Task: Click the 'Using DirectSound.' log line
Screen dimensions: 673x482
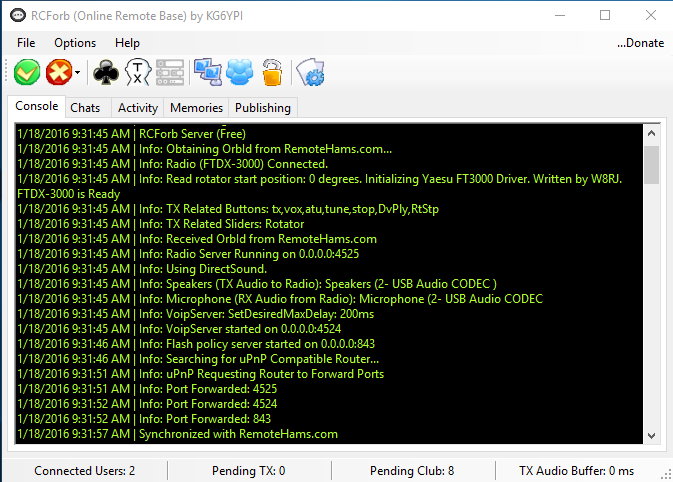Action: (142, 269)
